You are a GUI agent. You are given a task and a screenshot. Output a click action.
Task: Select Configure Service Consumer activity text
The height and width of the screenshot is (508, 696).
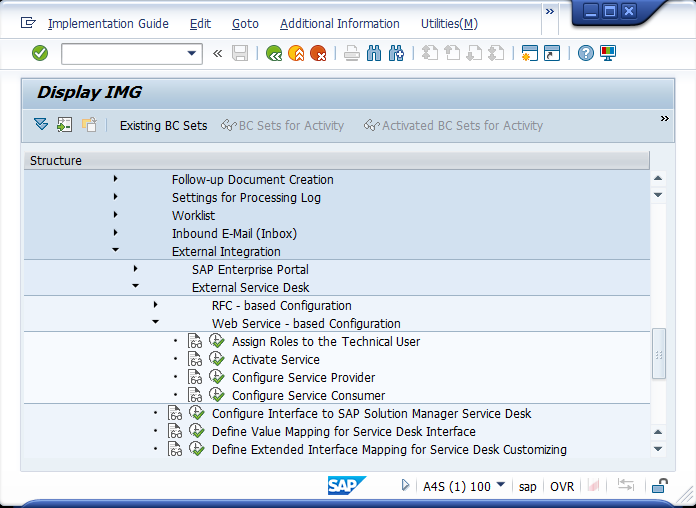tap(308, 396)
